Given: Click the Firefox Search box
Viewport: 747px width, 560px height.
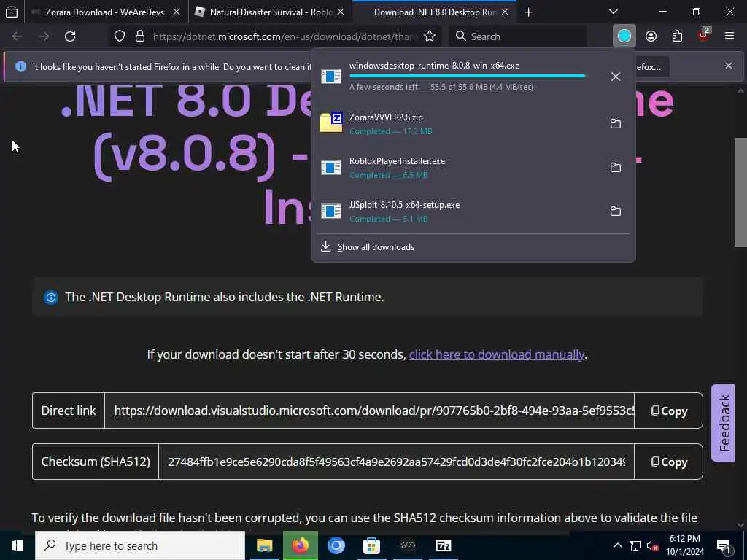Looking at the screenshot, I should 518,36.
